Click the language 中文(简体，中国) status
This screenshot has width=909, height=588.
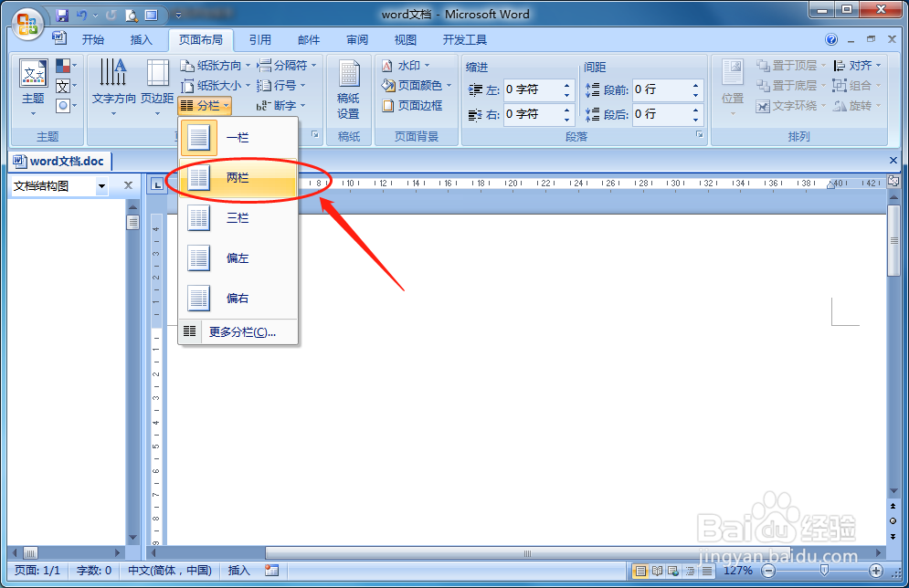tap(170, 571)
